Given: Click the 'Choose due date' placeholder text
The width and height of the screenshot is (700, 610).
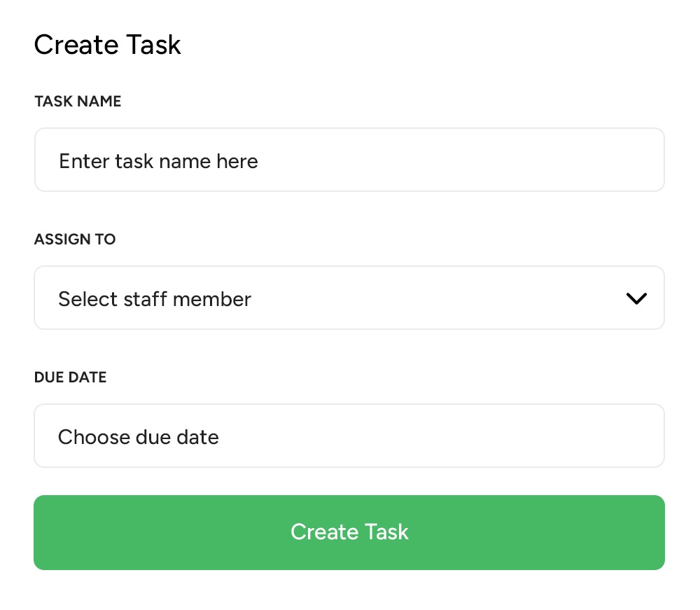Looking at the screenshot, I should (139, 437).
